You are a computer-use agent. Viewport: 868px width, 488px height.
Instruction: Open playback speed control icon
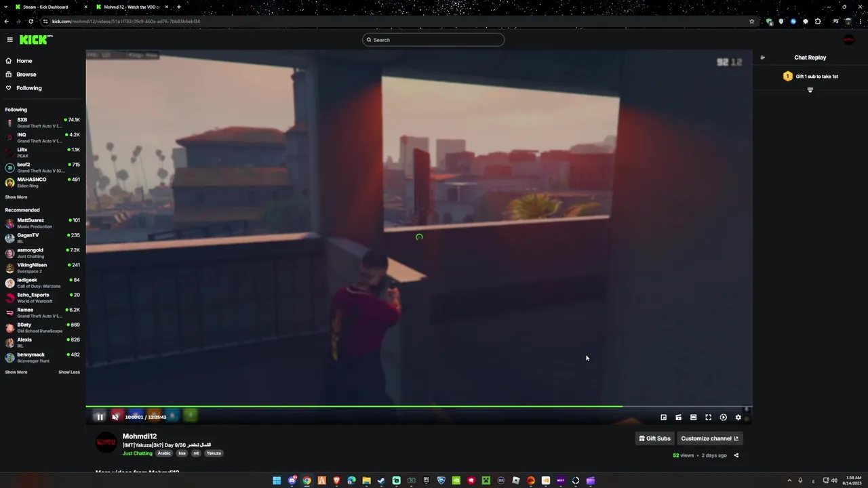pyautogui.click(x=723, y=418)
